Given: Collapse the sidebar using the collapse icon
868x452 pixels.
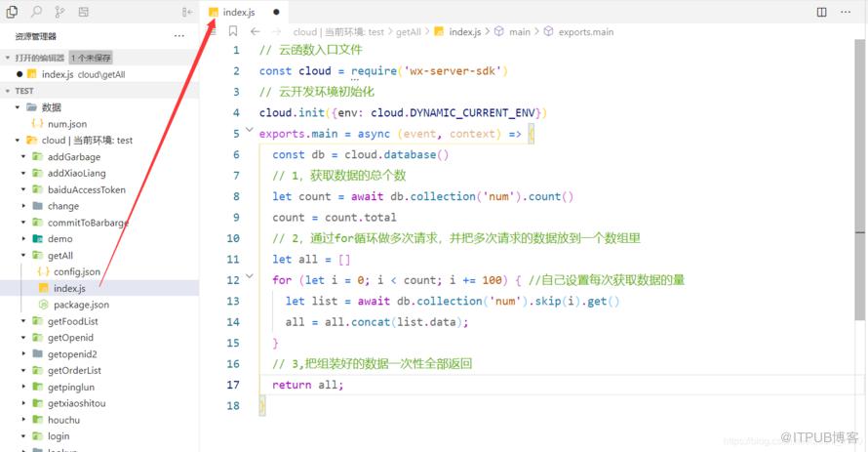Looking at the screenshot, I should 187,12.
